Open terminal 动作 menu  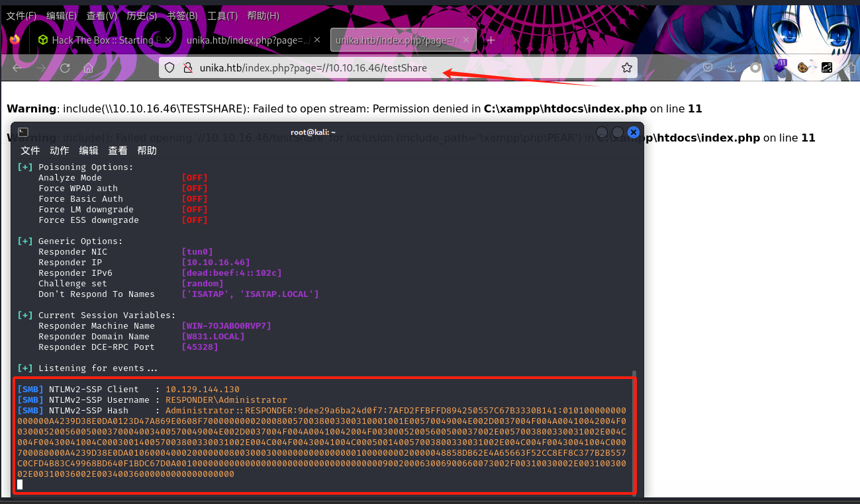click(x=60, y=150)
